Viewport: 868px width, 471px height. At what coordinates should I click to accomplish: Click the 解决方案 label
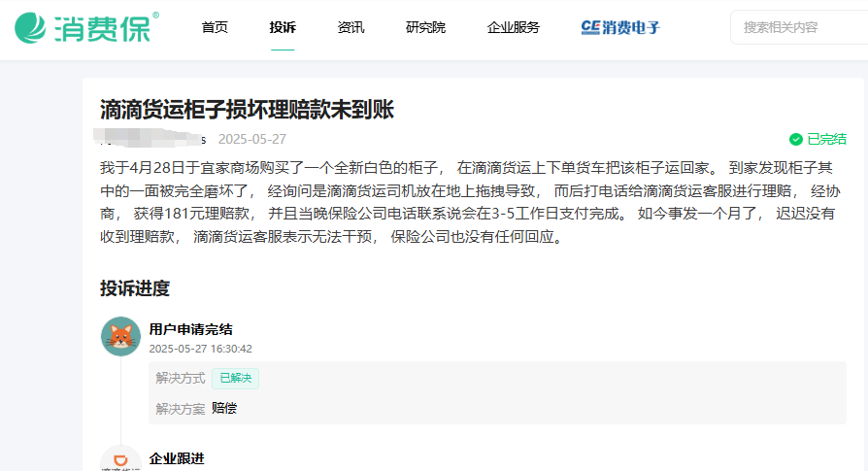tap(180, 409)
